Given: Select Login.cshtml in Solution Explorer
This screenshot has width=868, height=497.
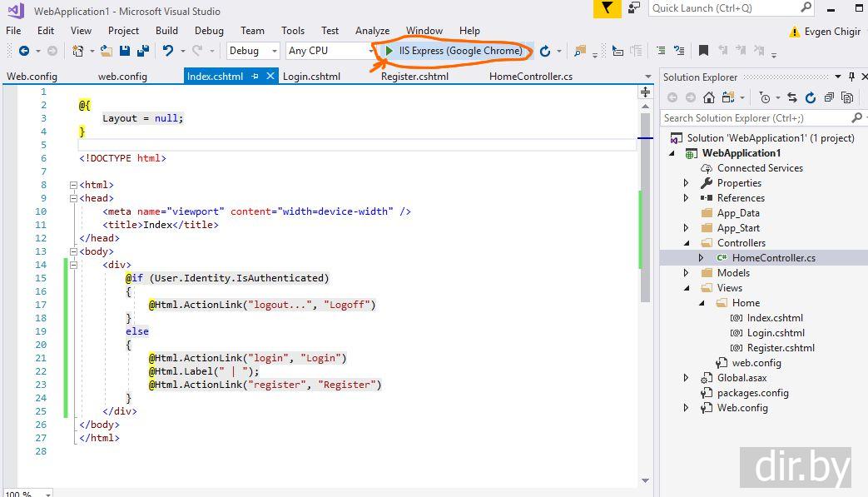Looking at the screenshot, I should coord(775,333).
